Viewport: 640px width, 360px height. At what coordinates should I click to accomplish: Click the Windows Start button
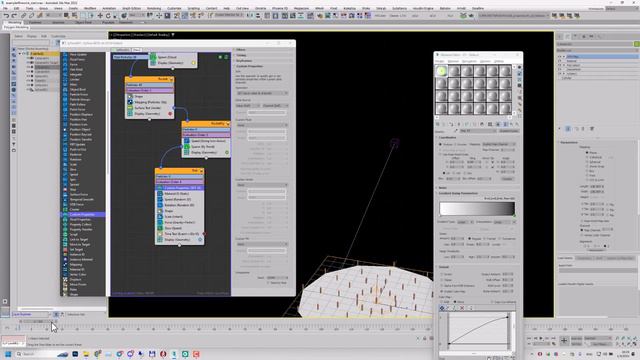[x=8, y=354]
